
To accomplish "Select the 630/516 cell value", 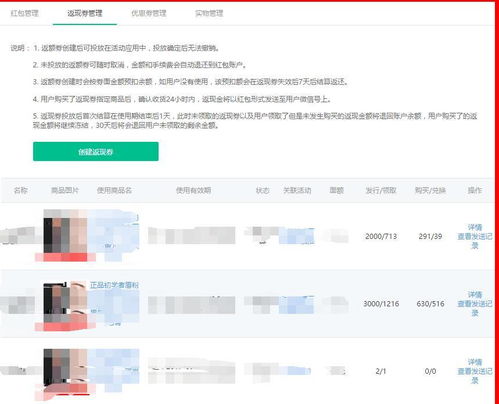I will pos(430,304).
